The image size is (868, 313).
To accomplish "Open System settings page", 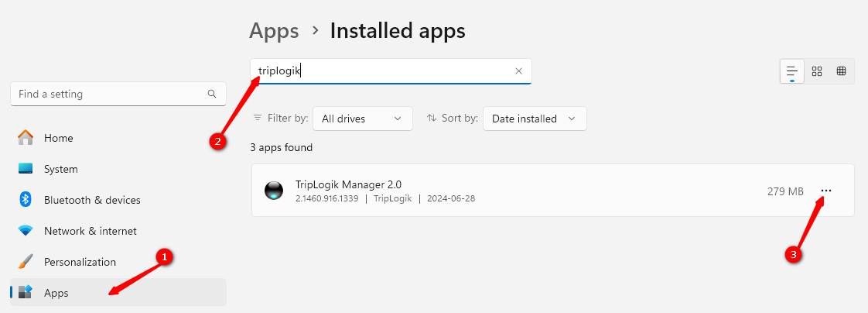I will pyautogui.click(x=118, y=168).
